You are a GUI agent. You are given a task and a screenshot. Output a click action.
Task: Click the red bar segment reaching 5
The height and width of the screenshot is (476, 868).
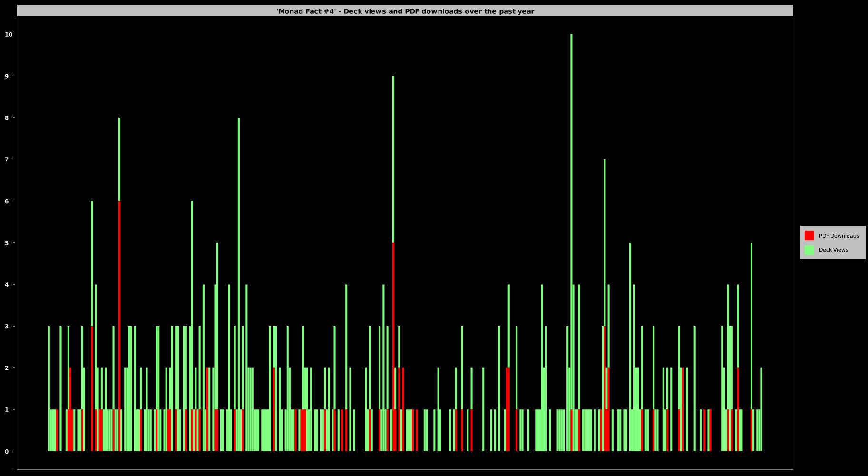tap(393, 347)
